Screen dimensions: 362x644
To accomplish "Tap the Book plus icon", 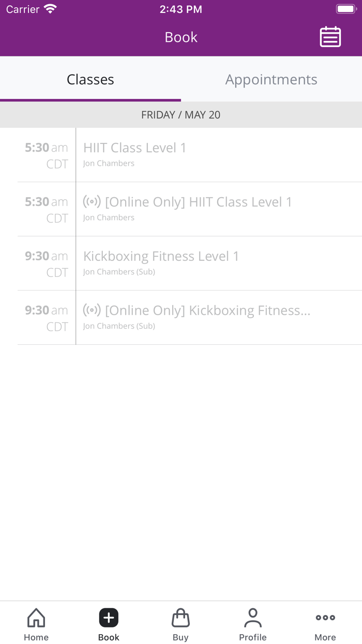I will coord(108,617).
